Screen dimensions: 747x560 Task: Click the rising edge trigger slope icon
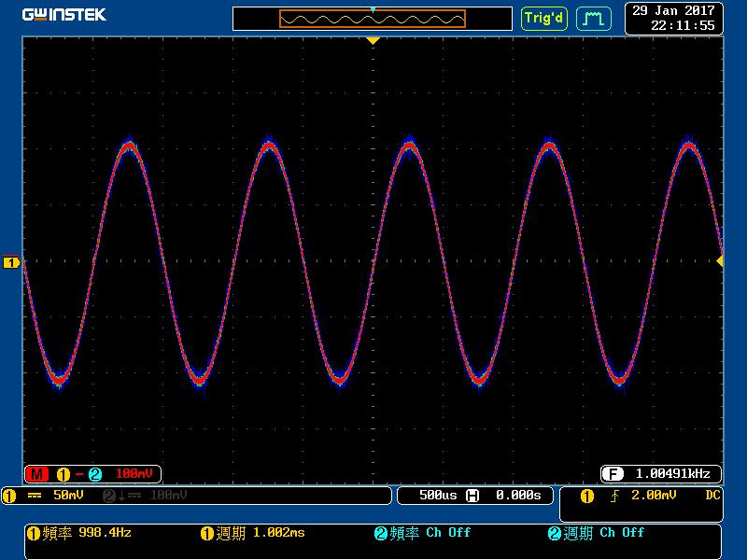(x=615, y=497)
